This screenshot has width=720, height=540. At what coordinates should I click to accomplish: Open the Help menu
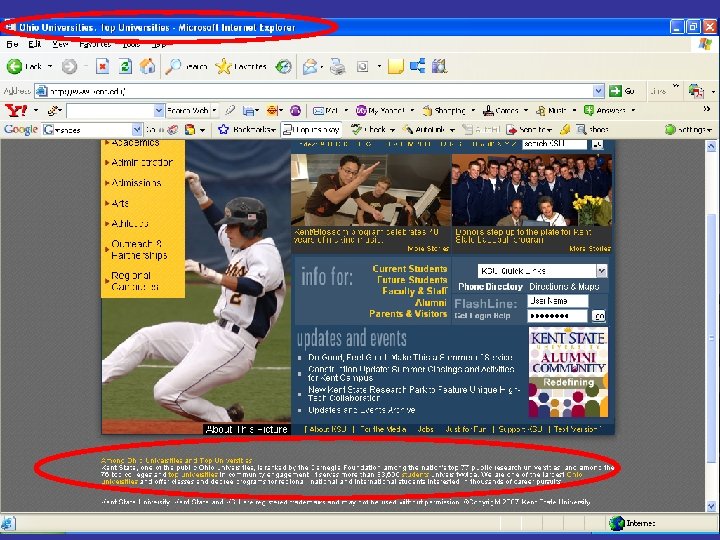158,44
